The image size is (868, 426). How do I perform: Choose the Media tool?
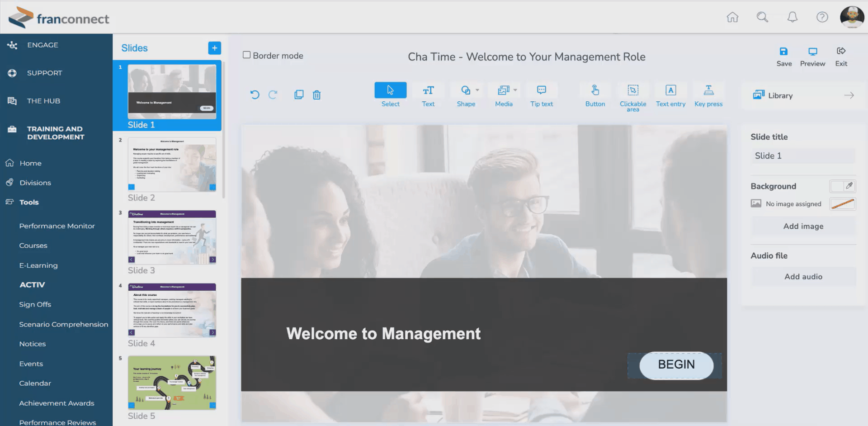[504, 95]
